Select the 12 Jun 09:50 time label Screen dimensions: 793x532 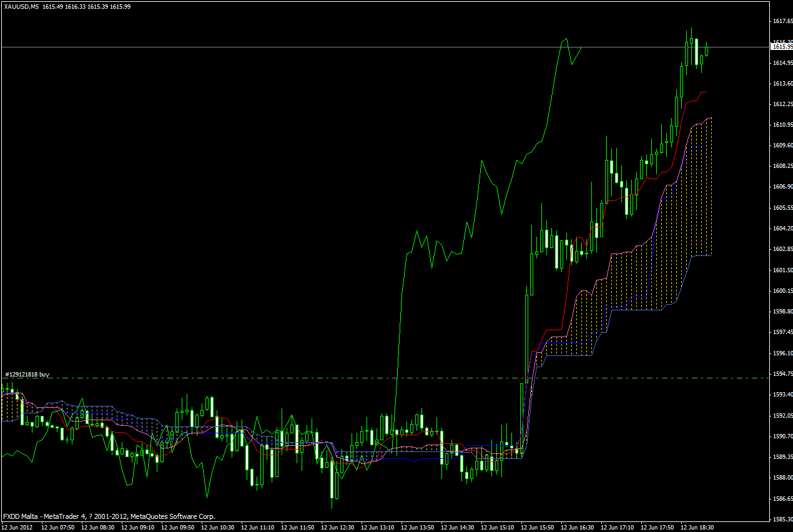click(x=177, y=527)
